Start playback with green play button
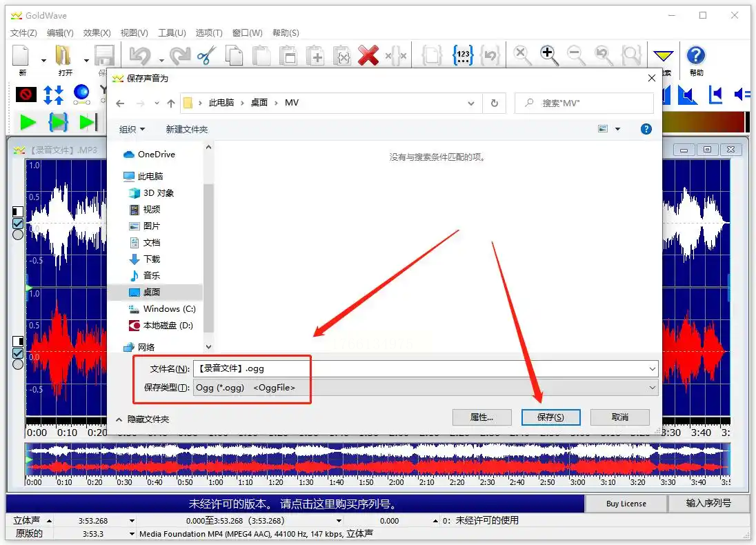The height and width of the screenshot is (545, 756). pos(28,123)
